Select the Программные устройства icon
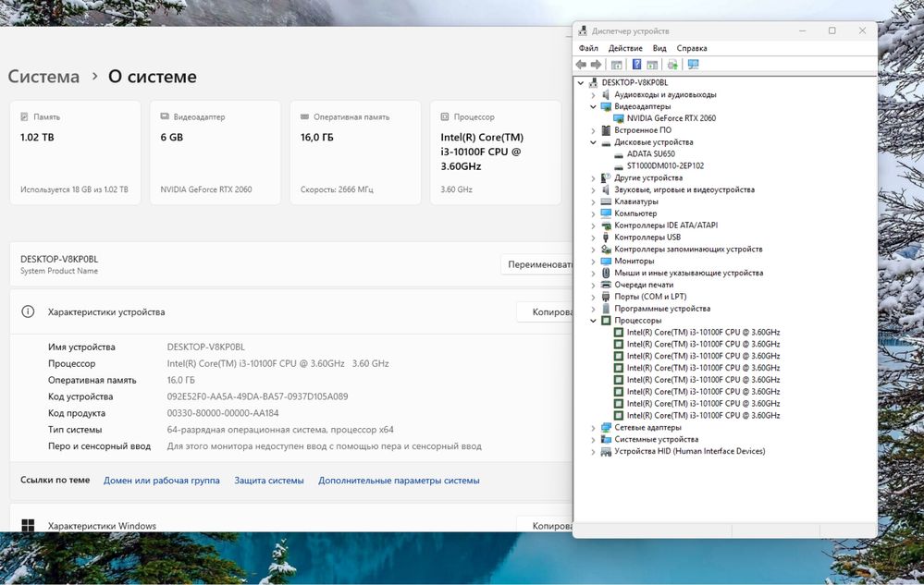Image resolution: width=924 pixels, height=585 pixels. pos(606,309)
